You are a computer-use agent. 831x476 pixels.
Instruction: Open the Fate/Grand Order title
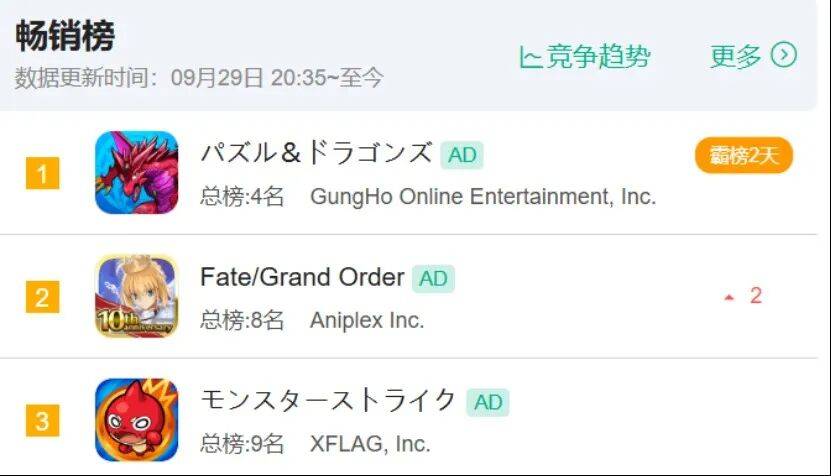point(302,277)
